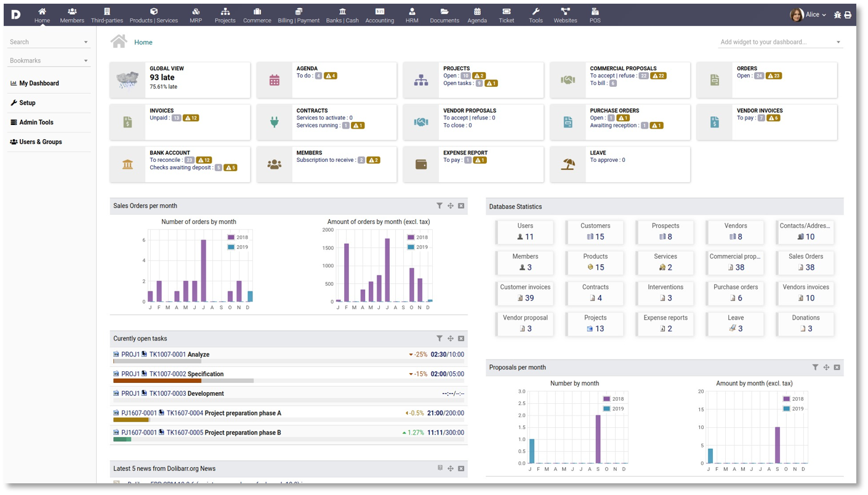Open the Unpaid invoices link in Invoices card
The image size is (868, 495).
click(x=158, y=118)
